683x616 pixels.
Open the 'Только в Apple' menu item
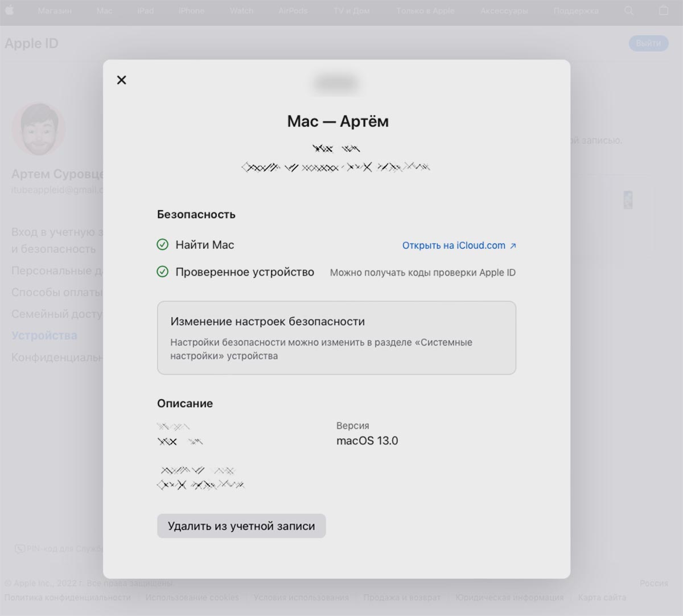pyautogui.click(x=425, y=11)
